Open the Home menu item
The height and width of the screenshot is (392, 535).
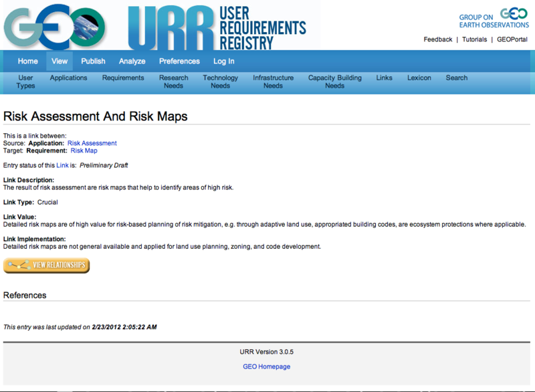28,61
